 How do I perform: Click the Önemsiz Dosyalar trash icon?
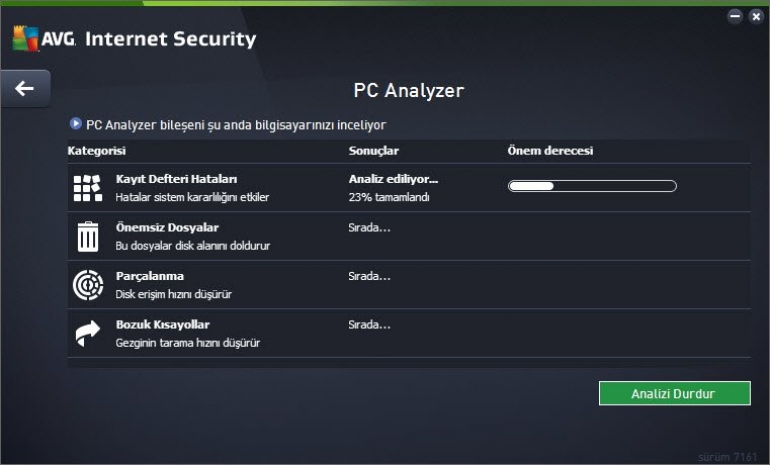point(88,237)
